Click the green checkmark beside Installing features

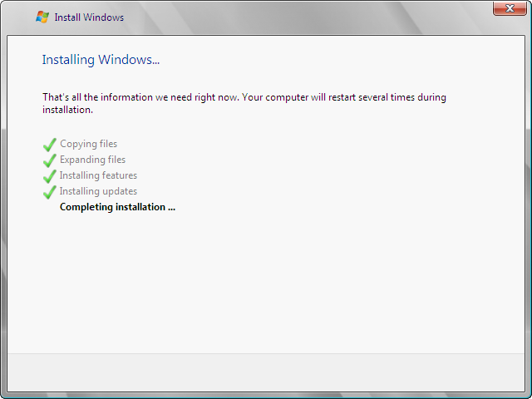point(50,176)
